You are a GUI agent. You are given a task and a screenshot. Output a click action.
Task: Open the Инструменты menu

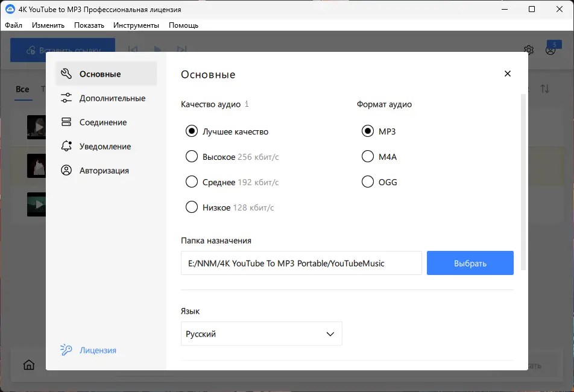[x=136, y=25]
